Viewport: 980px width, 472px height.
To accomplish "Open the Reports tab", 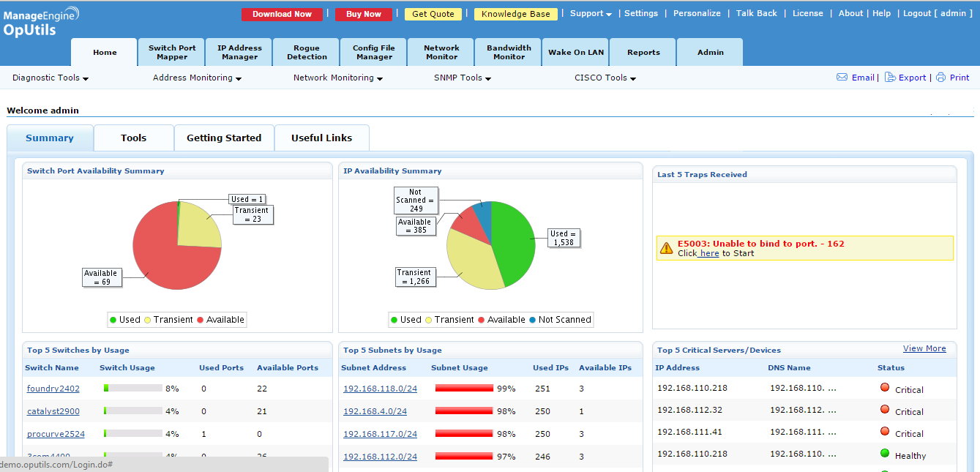I will point(643,52).
